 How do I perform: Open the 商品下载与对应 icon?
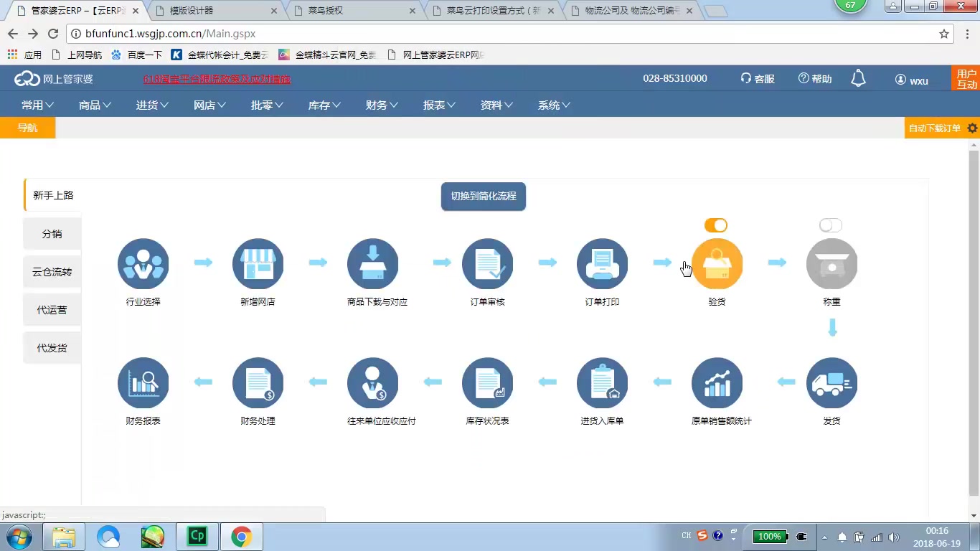(x=372, y=264)
